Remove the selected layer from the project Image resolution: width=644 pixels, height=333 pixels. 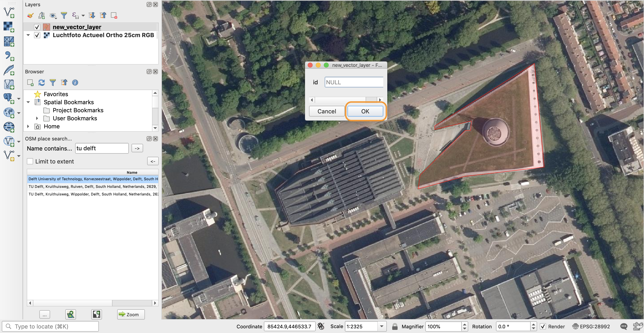tap(114, 15)
